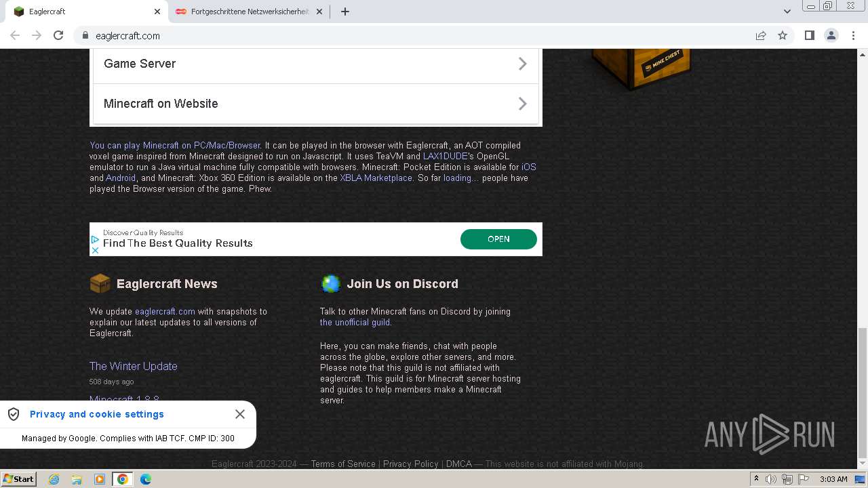Click the network tray icon
The height and width of the screenshot is (488, 868).
[x=787, y=479]
